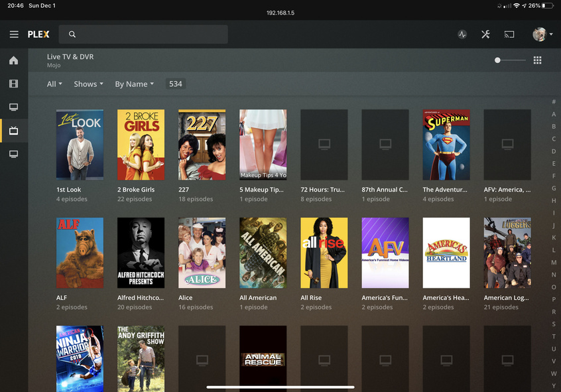The width and height of the screenshot is (561, 392).
Task: Open the 227 show poster
Action: tap(202, 145)
